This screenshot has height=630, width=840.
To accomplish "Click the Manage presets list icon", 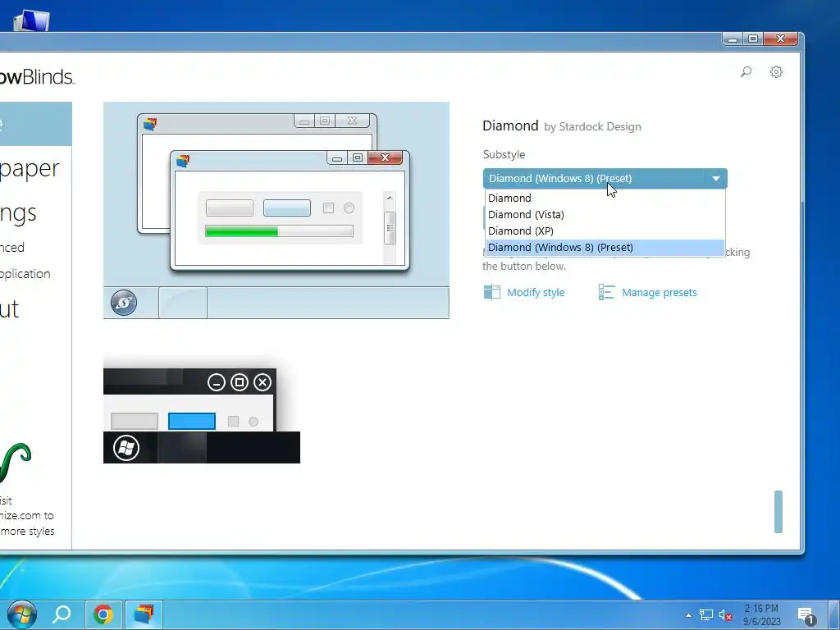I will [x=606, y=292].
